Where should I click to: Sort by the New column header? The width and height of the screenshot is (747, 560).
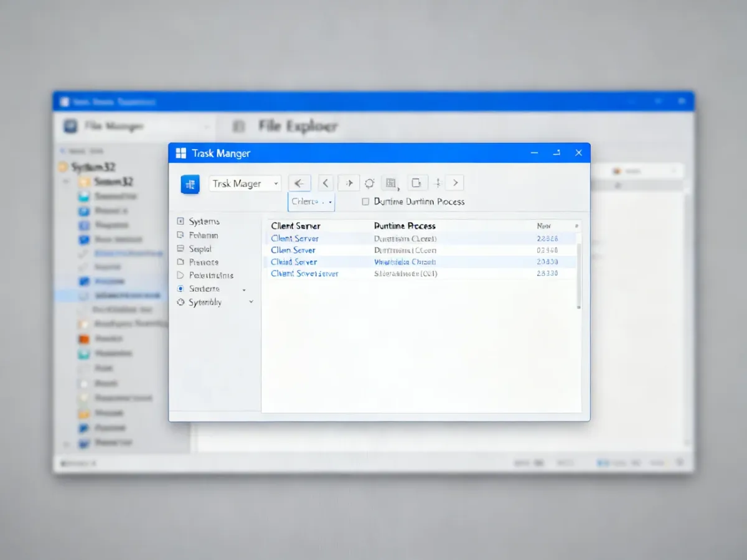pyautogui.click(x=544, y=226)
